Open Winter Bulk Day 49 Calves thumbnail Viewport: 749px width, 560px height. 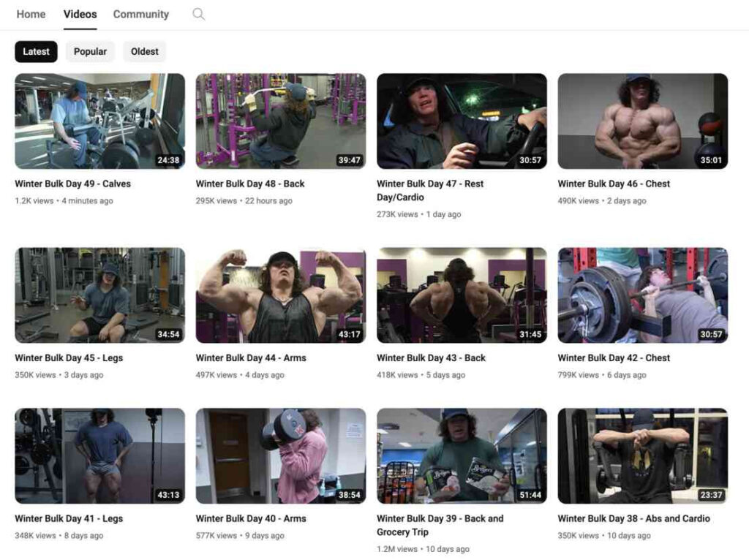[99, 121]
